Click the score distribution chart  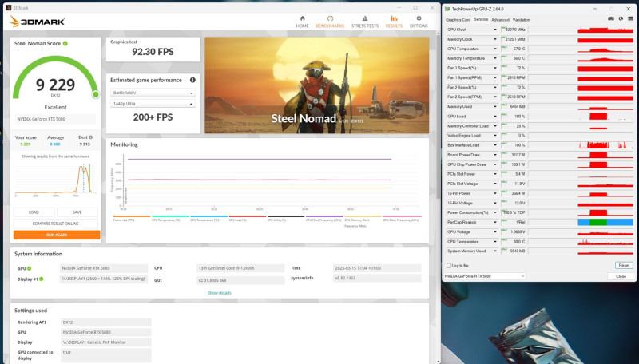tap(55, 179)
